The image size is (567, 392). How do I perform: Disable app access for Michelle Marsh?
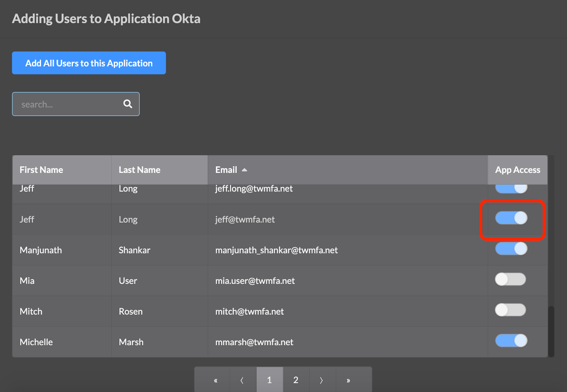click(x=511, y=341)
